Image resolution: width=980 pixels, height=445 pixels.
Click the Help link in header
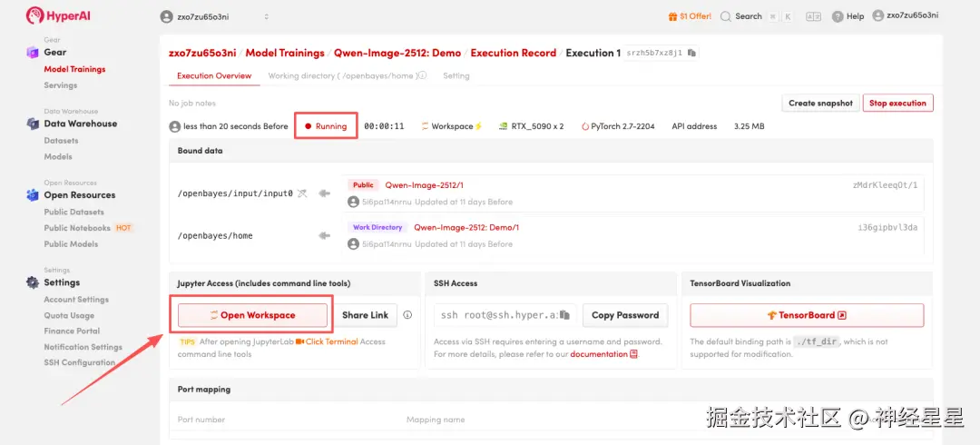pyautogui.click(x=855, y=17)
